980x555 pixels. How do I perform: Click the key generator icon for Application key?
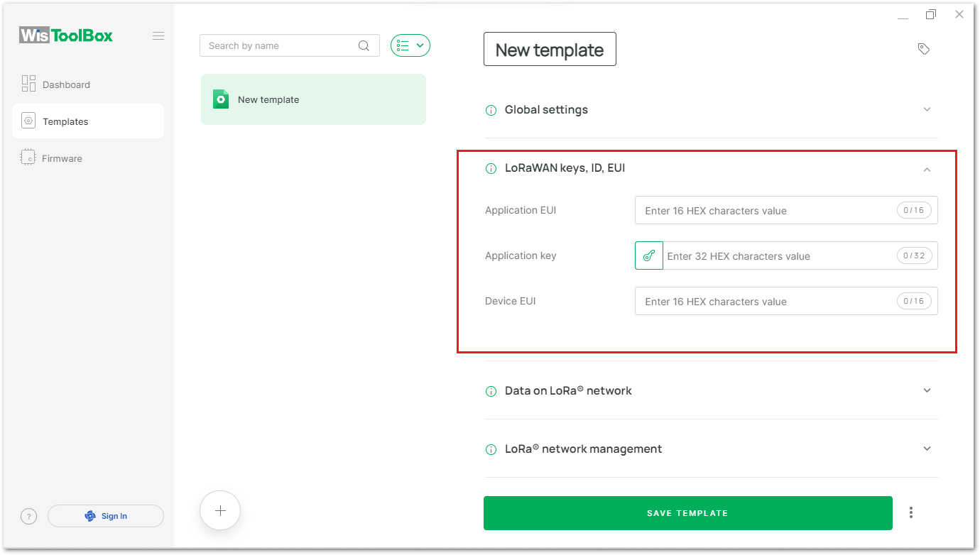click(x=649, y=255)
